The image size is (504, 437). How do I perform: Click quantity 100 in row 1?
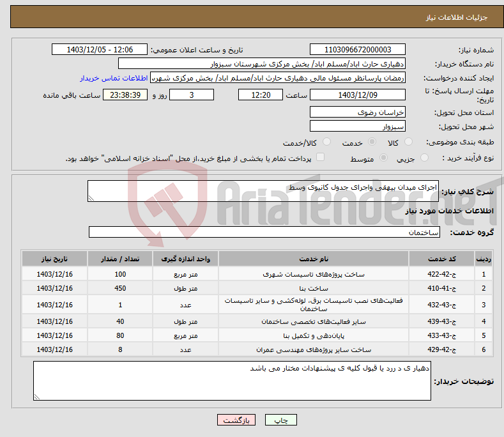(x=120, y=274)
